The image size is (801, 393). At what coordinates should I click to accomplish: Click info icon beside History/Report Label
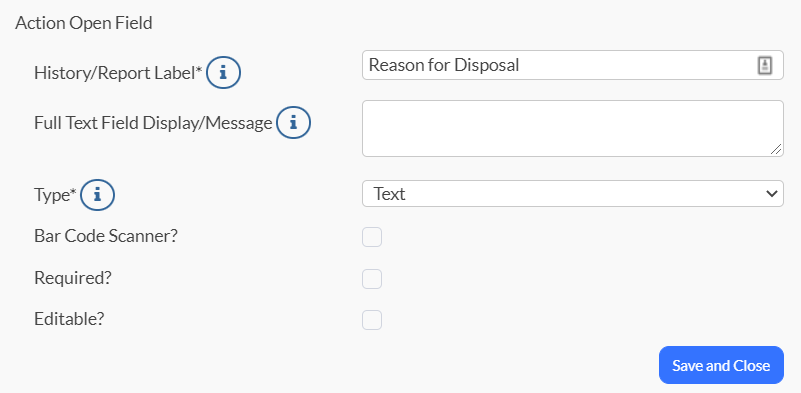(x=223, y=73)
